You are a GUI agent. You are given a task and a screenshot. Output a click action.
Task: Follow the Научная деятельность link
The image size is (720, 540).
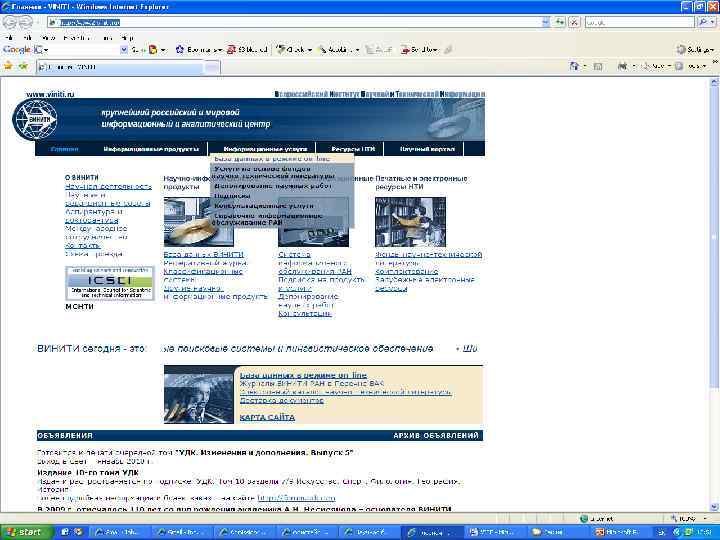108,186
